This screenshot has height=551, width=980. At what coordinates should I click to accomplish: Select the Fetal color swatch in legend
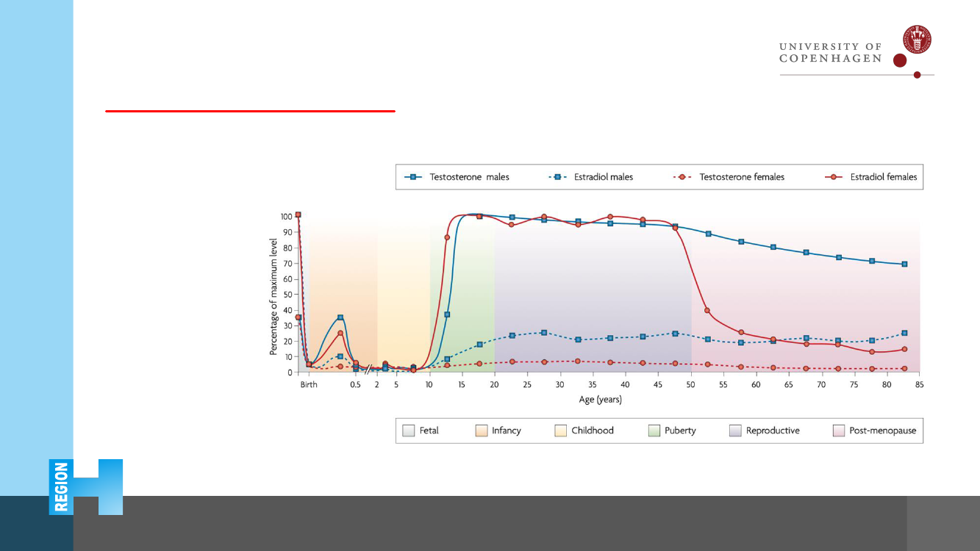407,431
